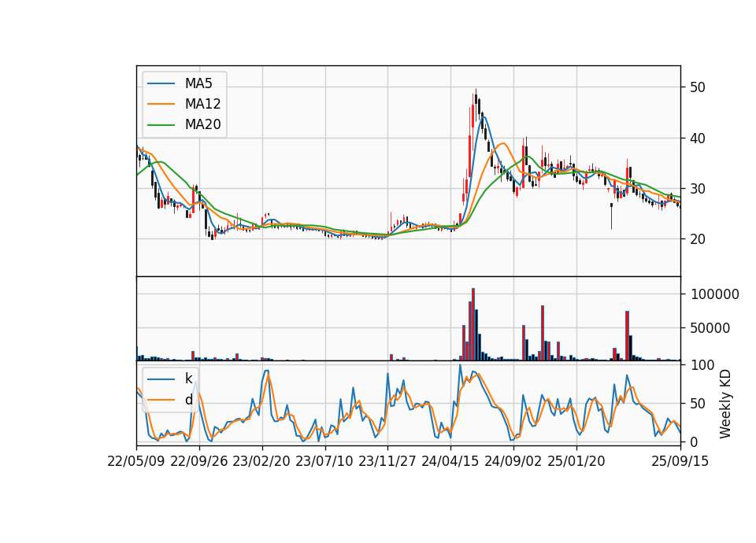Click the price axis value 20
756x543 pixels.
(698, 239)
